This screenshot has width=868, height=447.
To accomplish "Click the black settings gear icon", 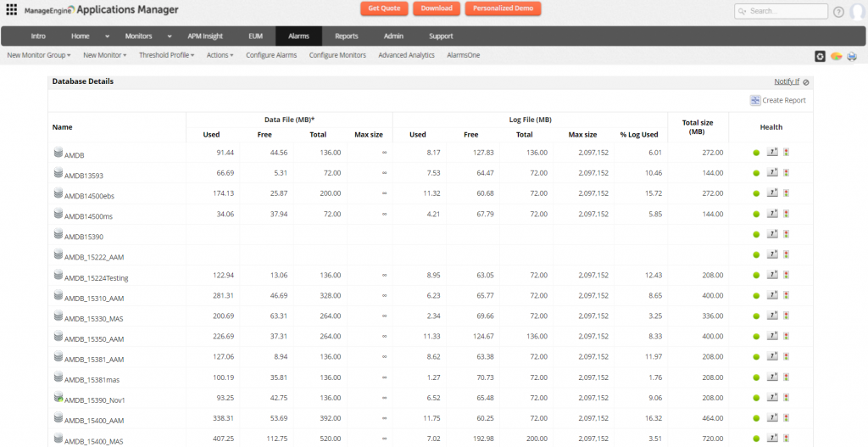I will click(x=820, y=56).
